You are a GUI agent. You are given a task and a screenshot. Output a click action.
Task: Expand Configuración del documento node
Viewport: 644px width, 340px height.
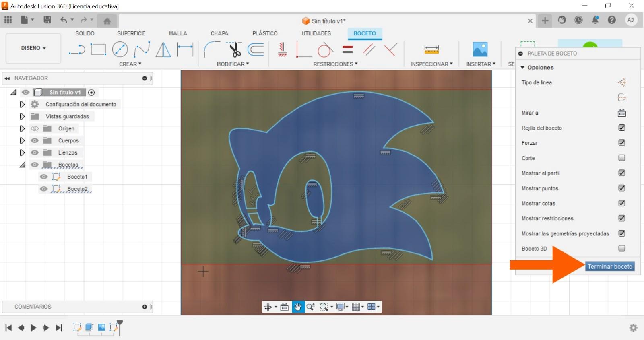tap(22, 104)
